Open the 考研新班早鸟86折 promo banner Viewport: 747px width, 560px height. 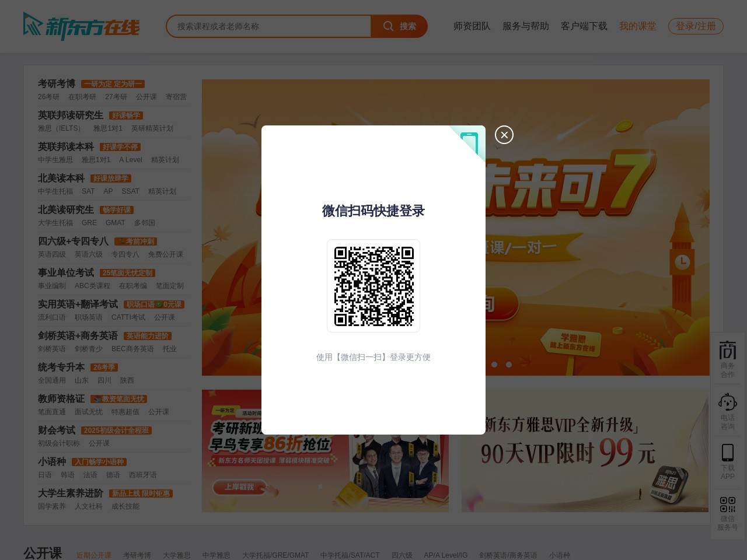(325, 451)
